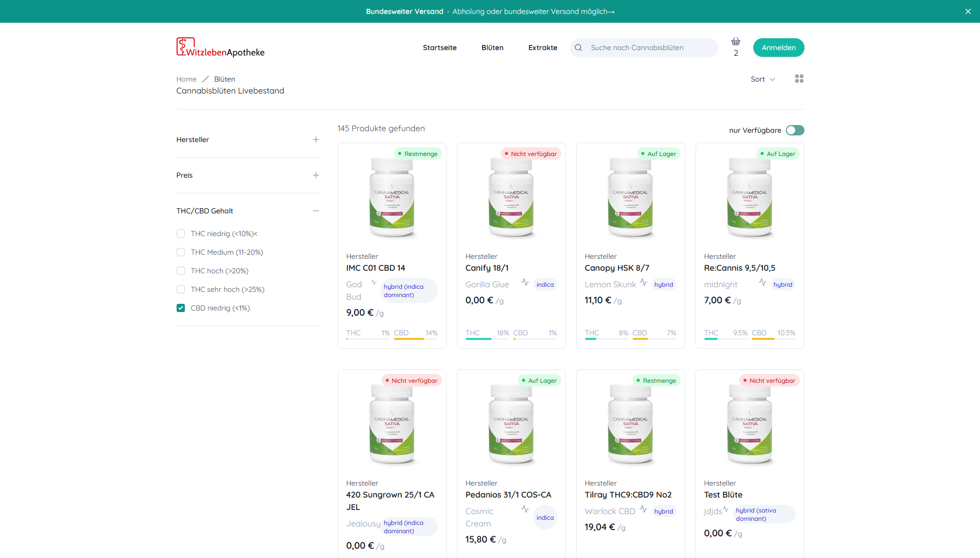
Task: Click the 19,04 € price on Tilray card
Action: coord(599,527)
